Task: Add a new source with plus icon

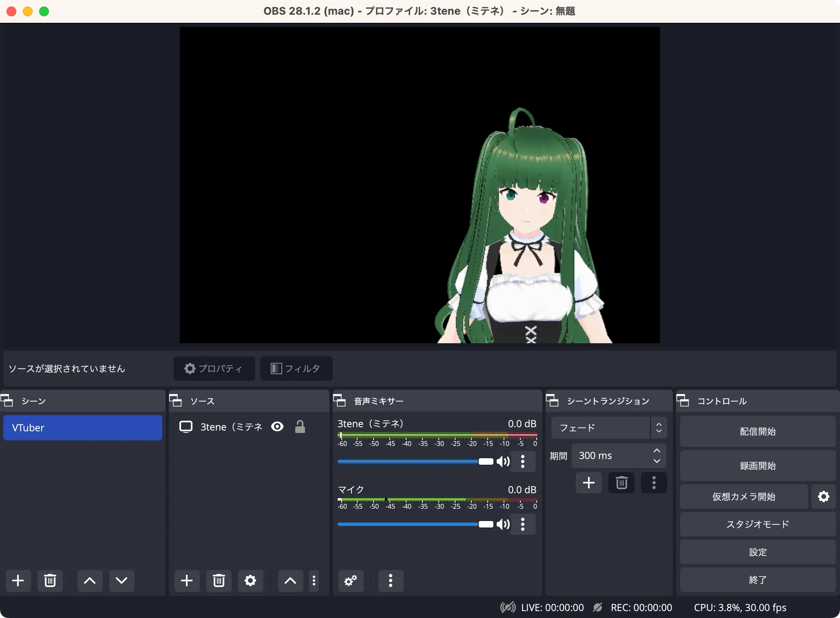Action: click(x=187, y=580)
